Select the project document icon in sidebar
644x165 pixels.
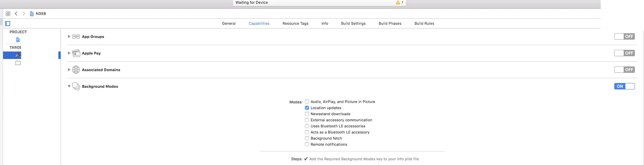pyautogui.click(x=18, y=40)
